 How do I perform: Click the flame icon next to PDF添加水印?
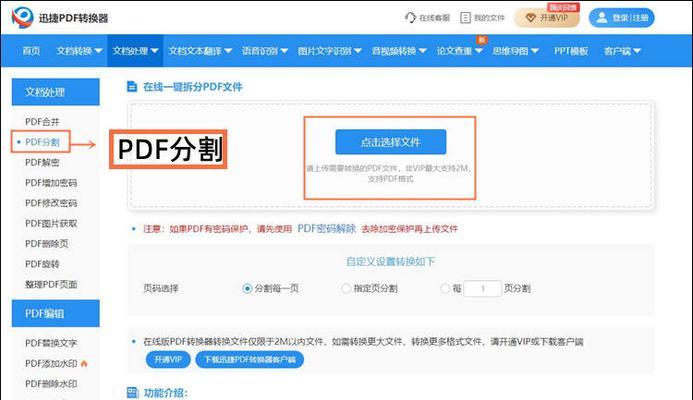(x=84, y=363)
